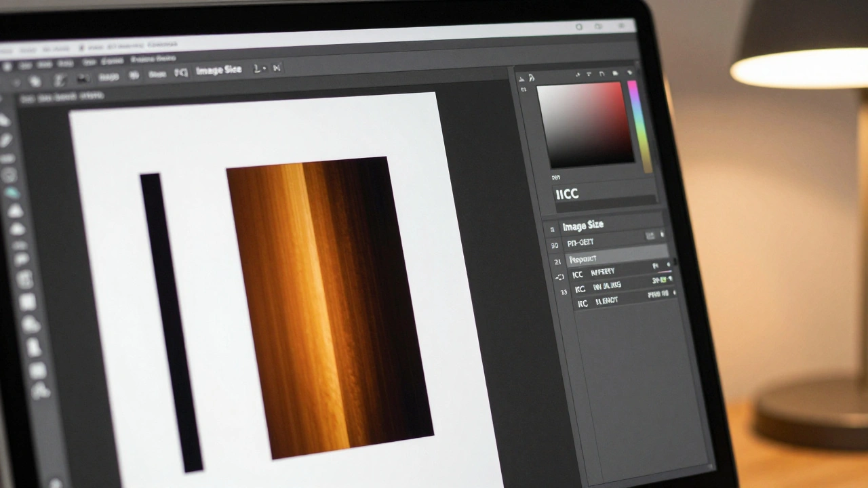Click the ICC button below the color picker
This screenshot has width=868, height=488.
pyautogui.click(x=568, y=194)
